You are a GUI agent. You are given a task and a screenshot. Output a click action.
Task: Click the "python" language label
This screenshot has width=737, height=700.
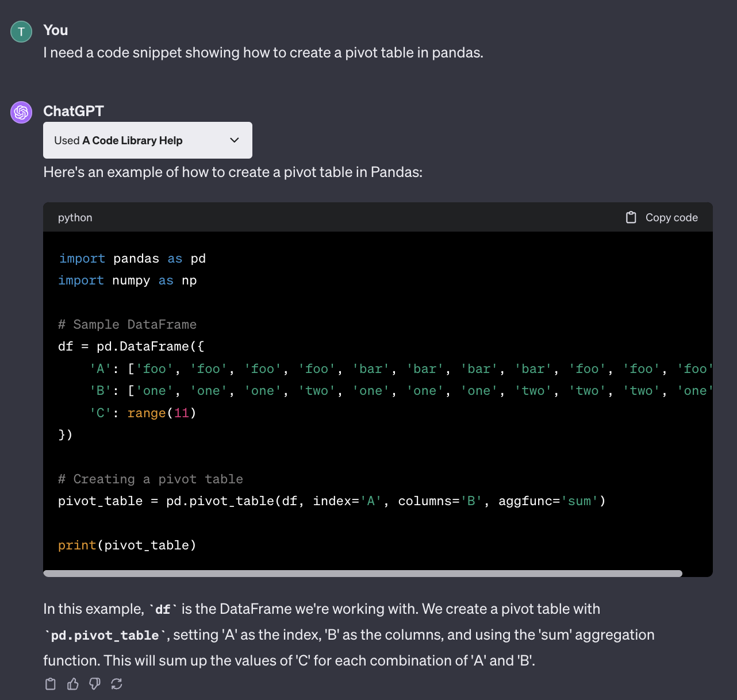coord(75,218)
